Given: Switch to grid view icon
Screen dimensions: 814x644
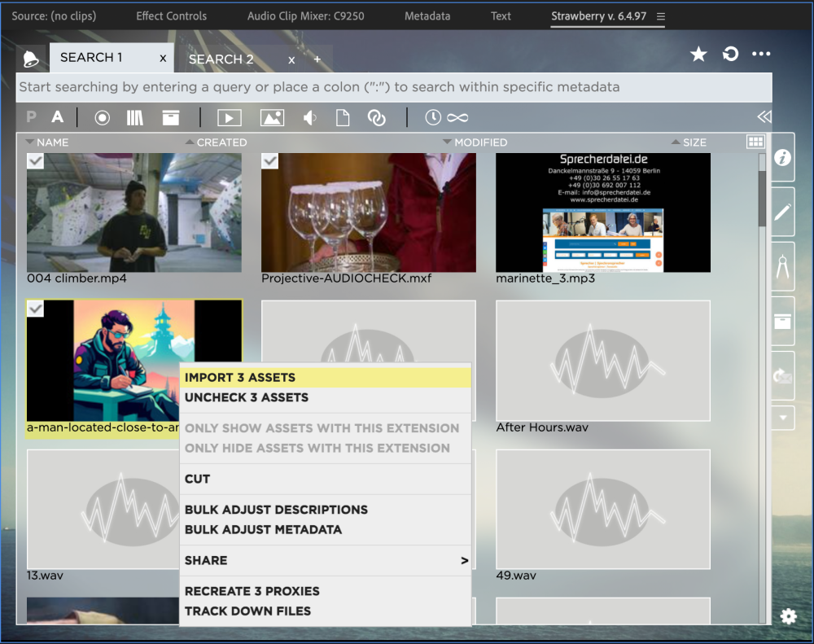Looking at the screenshot, I should click(755, 142).
